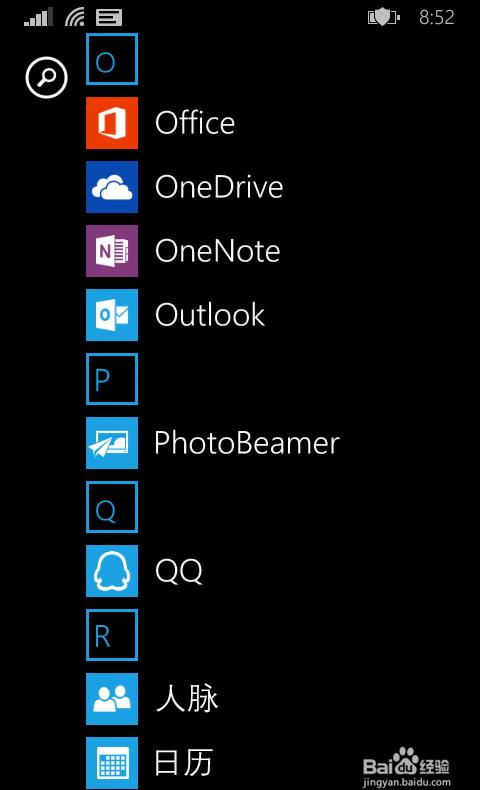
Task: Launch QQ via the penguin icon
Action: (112, 571)
